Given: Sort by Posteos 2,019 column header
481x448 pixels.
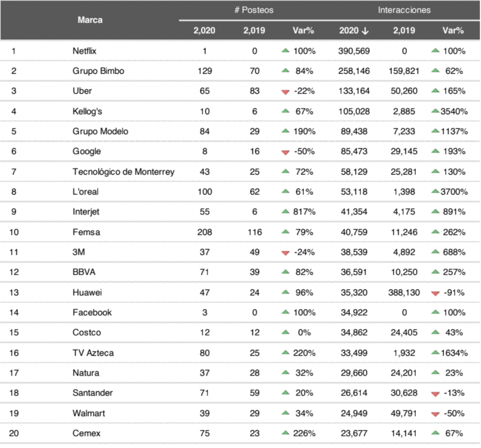Looking at the screenshot, I should pos(254,31).
